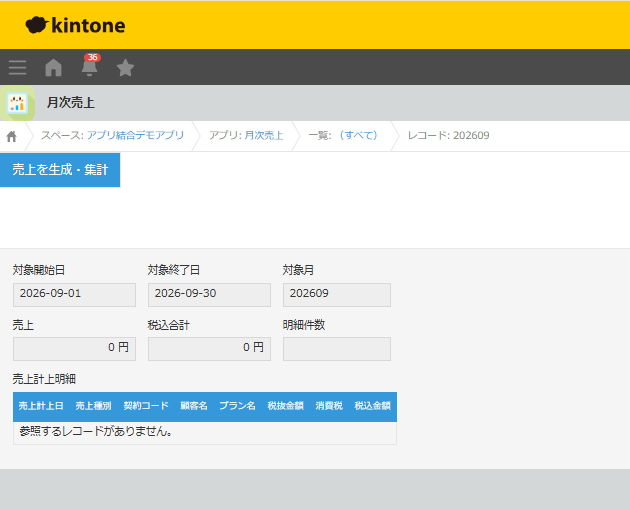630x510 pixels.
Task: Open the hamburger menu
Action: click(x=17, y=67)
